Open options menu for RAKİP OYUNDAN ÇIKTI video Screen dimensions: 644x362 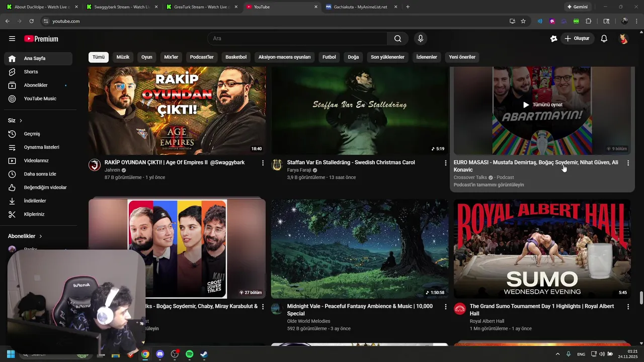point(263,163)
